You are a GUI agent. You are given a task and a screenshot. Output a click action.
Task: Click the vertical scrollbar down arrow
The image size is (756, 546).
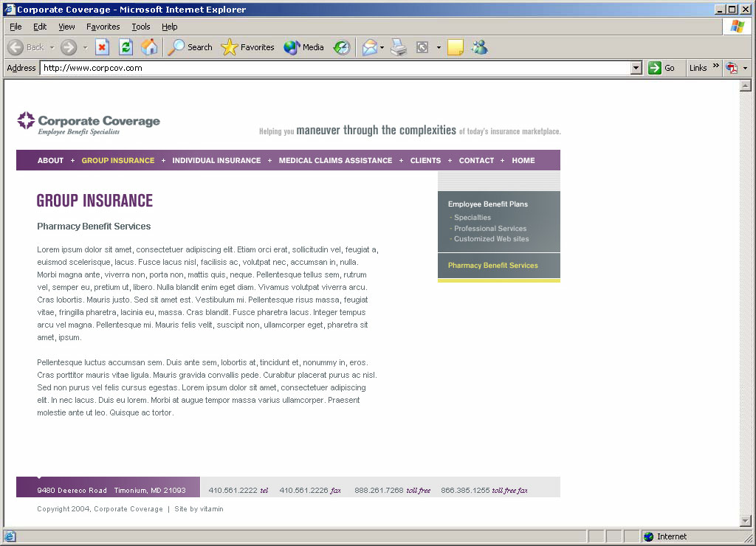click(745, 521)
